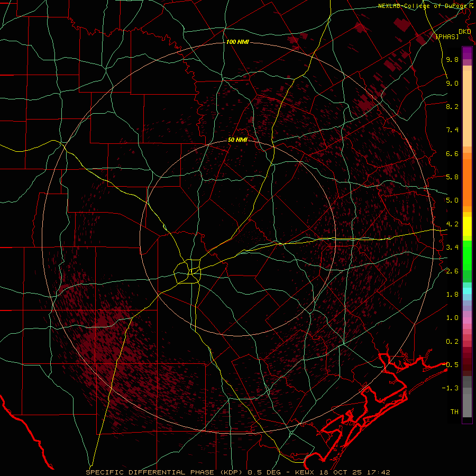Click the "-0.5" color scale value
Screen dimensions: 476x476
(x=450, y=365)
